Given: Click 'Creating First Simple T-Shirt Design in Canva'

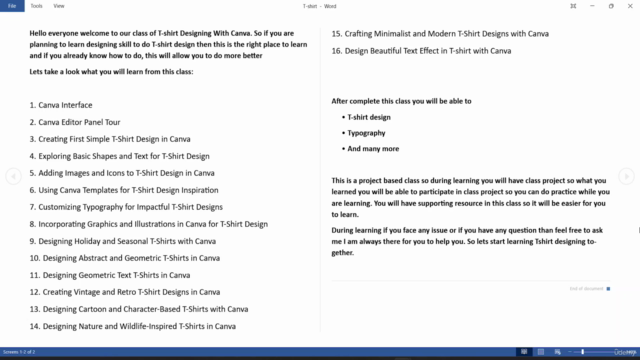Looking at the screenshot, I should pyautogui.click(x=114, y=139).
